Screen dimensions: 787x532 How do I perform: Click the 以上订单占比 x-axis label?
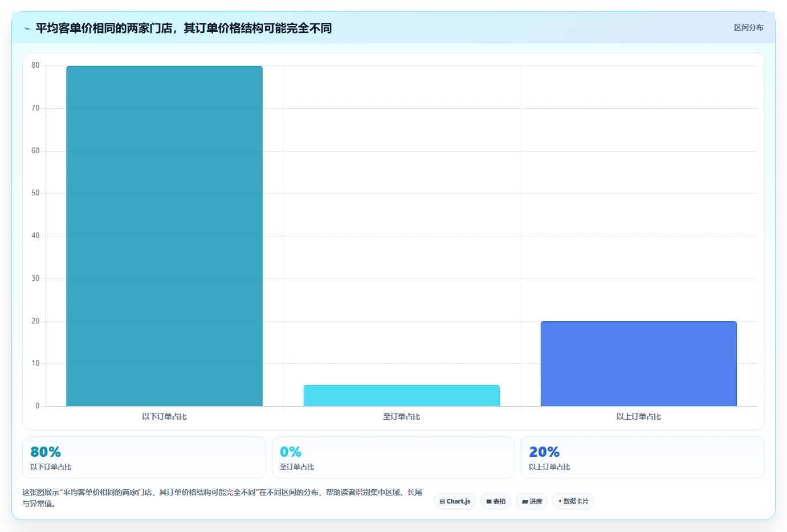(x=638, y=416)
